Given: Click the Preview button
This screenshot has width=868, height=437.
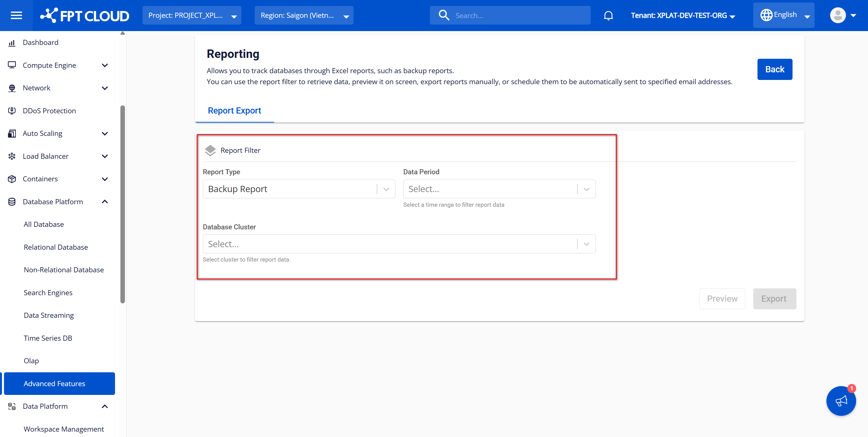Looking at the screenshot, I should [722, 299].
